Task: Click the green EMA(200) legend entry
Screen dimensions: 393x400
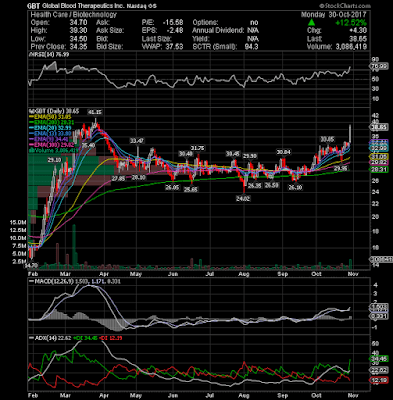Action: coord(51,123)
